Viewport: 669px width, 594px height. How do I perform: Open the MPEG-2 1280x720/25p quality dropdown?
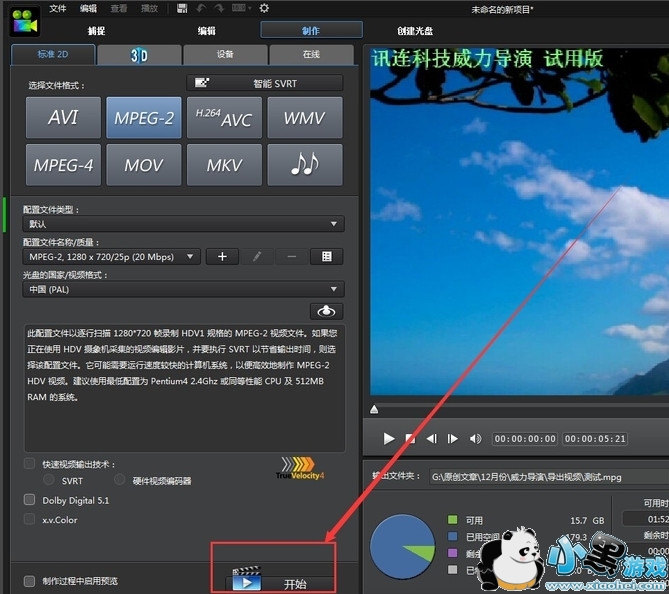(x=112, y=257)
